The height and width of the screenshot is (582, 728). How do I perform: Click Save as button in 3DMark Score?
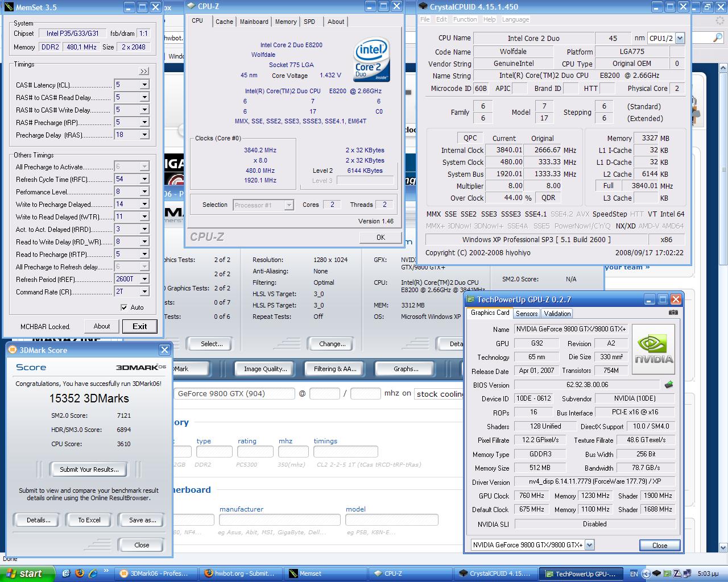point(142,520)
